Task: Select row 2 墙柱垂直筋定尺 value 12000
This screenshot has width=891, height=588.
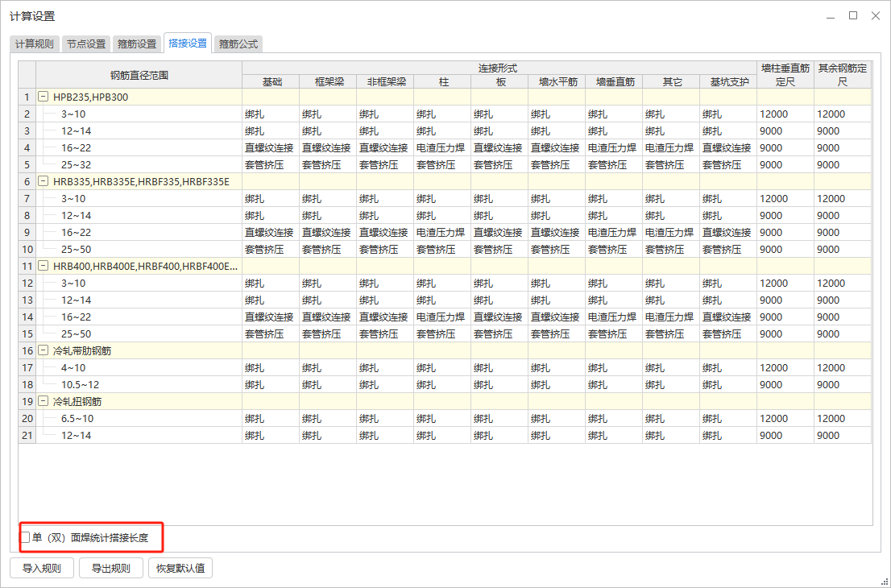Action: pyautogui.click(x=786, y=114)
